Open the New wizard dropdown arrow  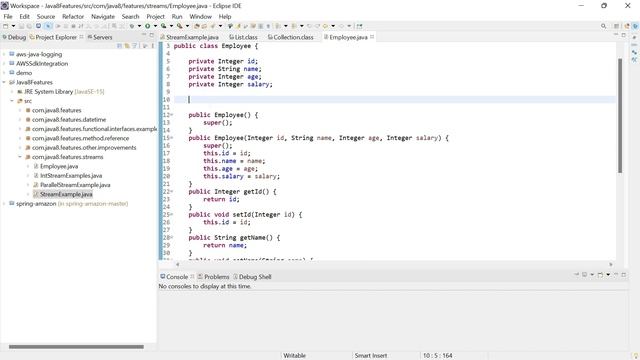click(13, 26)
